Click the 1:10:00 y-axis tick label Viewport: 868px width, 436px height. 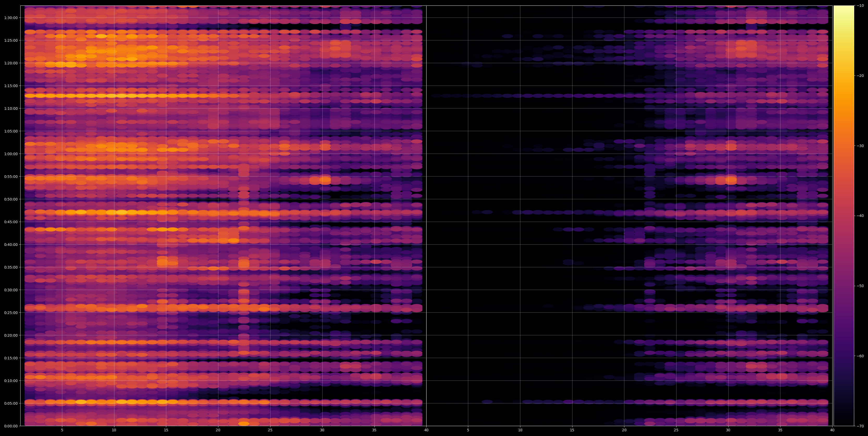11,108
